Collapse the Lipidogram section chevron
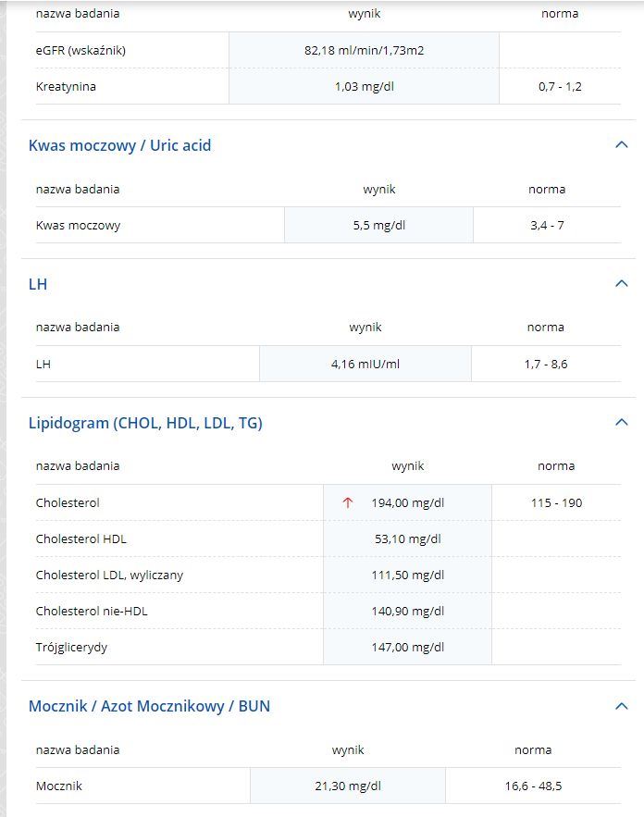Image resolution: width=644 pixels, height=817 pixels. pos(621,422)
